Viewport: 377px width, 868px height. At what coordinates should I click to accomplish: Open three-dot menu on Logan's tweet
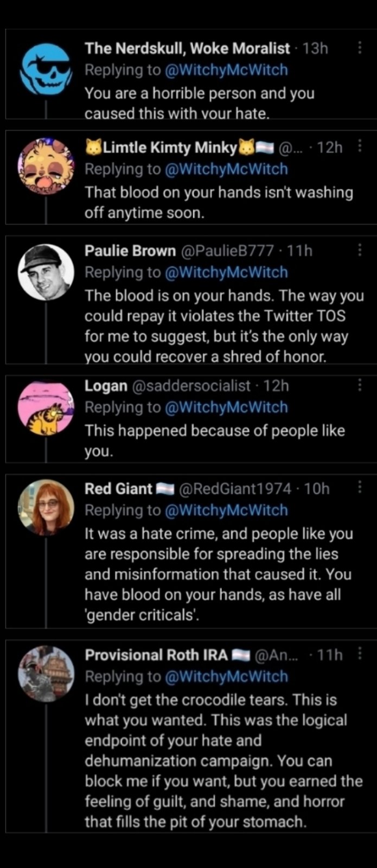(360, 385)
